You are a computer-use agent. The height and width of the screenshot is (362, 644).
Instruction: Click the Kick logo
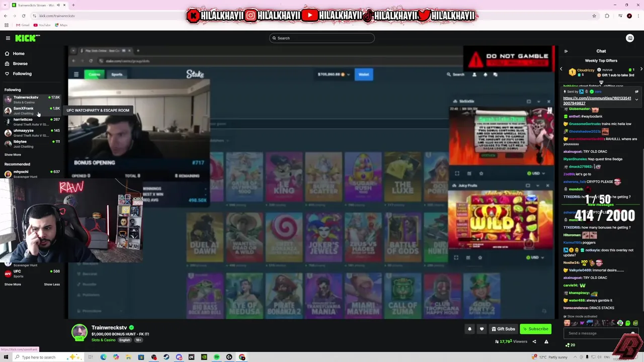pos(27,38)
